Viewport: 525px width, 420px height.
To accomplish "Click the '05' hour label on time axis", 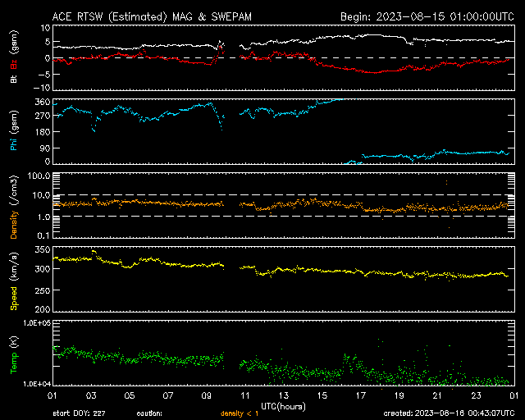I will tap(130, 396).
